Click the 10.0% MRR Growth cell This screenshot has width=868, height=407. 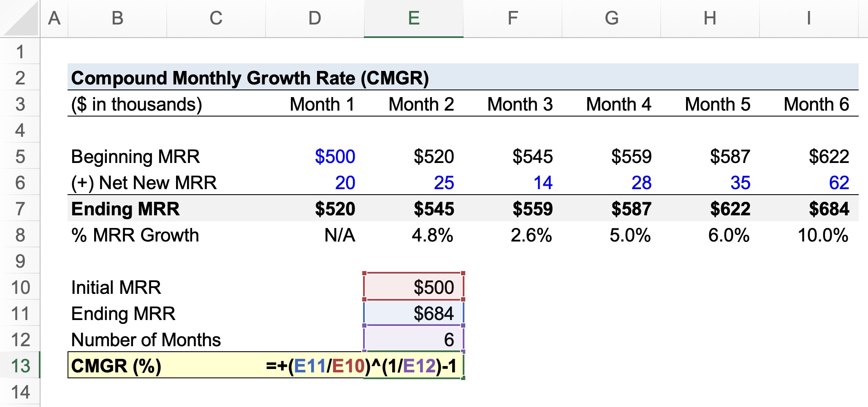pyautogui.click(x=809, y=235)
